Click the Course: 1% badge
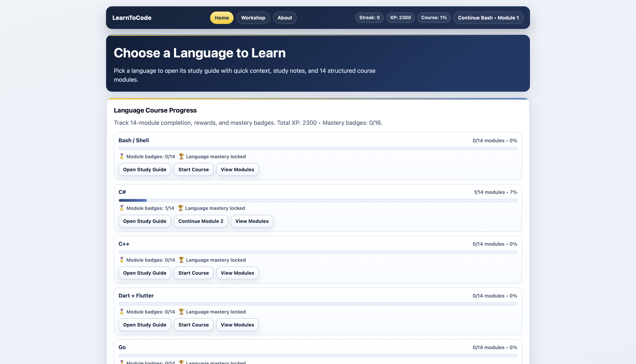 434,17
